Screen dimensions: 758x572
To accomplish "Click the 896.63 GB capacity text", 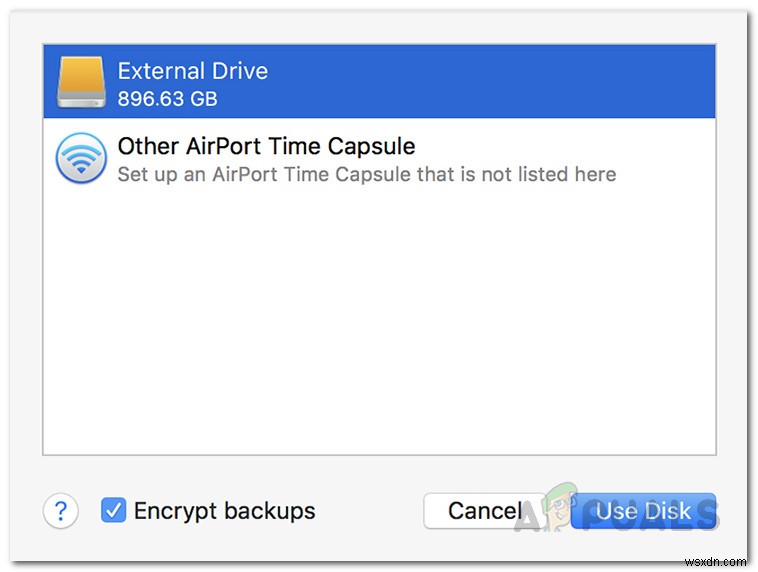I will [x=167, y=99].
